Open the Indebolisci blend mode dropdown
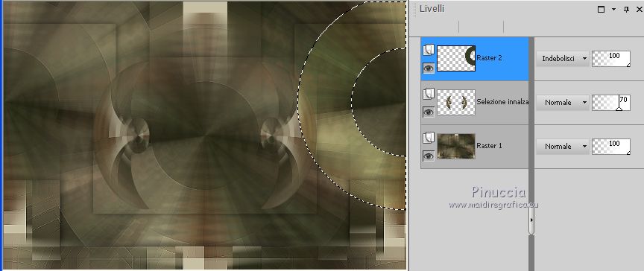 pos(562,59)
